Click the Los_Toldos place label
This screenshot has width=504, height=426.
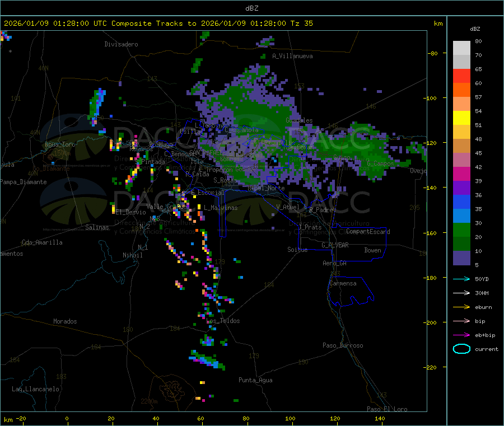point(223,321)
